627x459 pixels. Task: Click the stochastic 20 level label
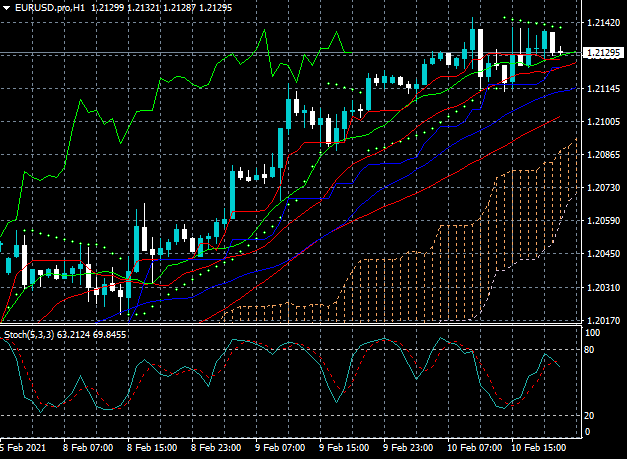589,416
